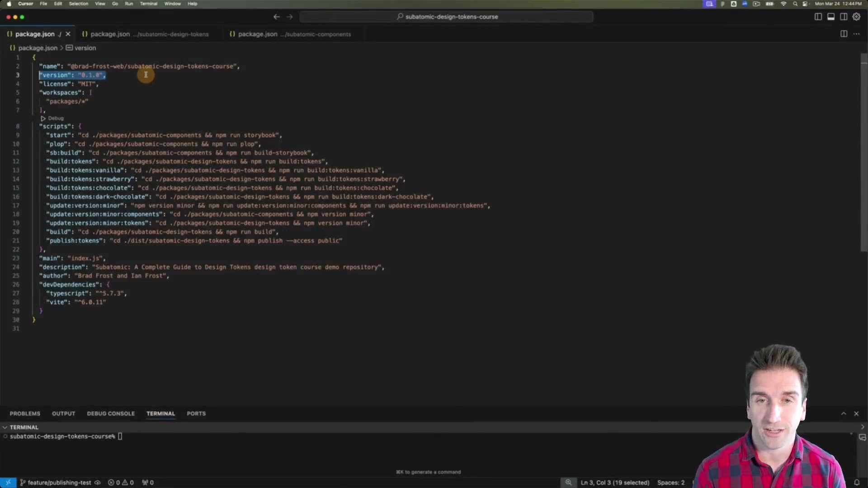
Task: Open errors and warnings count in status bar
Action: coord(121,483)
